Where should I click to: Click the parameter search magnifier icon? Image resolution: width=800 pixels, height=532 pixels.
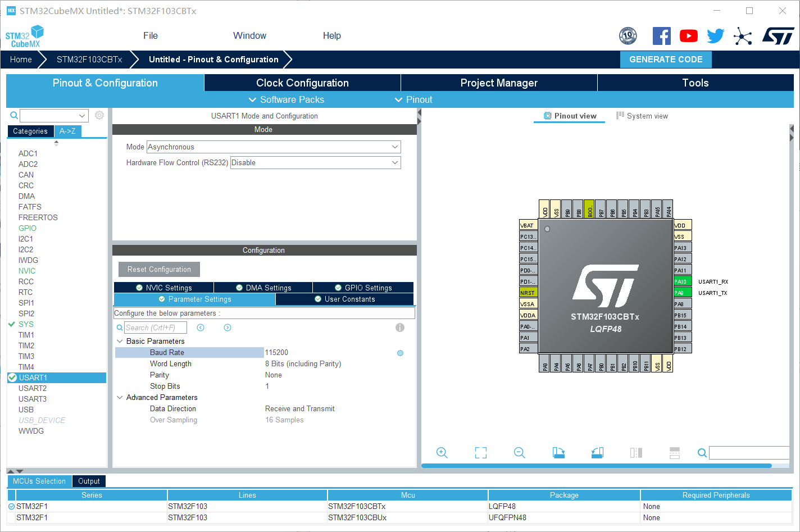120,328
